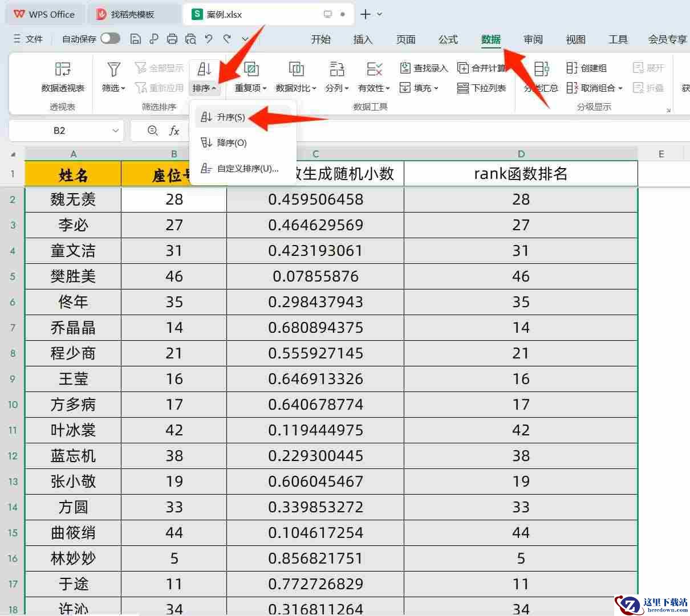This screenshot has height=616, width=690.
Task: Open the Duplicates (重复项) dropdown
Action: [251, 88]
